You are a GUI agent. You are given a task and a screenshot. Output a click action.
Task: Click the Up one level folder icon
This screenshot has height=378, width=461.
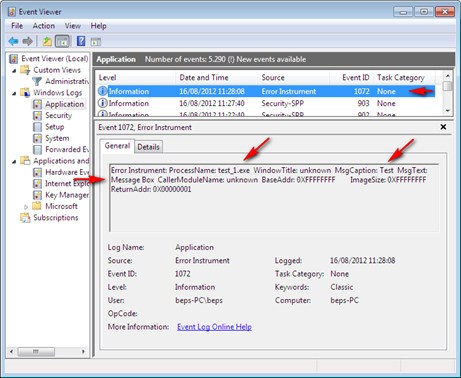(47, 41)
